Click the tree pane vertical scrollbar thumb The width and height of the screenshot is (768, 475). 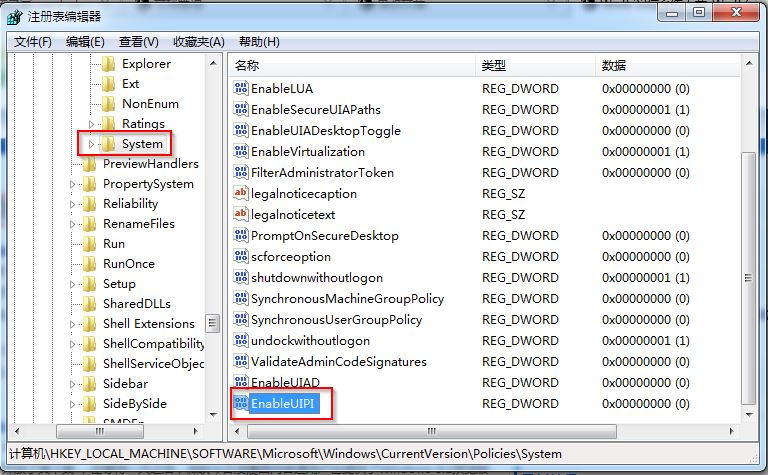click(x=213, y=323)
